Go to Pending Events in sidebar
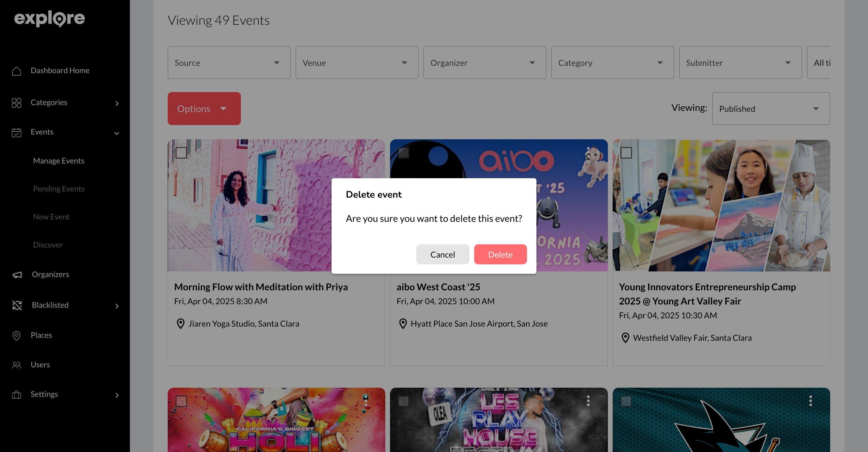Viewport: 868px width, 452px height. coord(59,189)
